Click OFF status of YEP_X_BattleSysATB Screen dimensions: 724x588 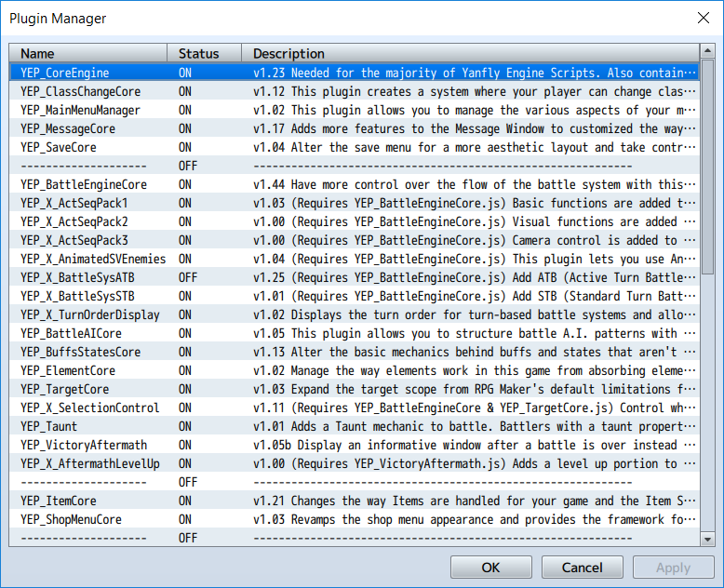coord(187,277)
